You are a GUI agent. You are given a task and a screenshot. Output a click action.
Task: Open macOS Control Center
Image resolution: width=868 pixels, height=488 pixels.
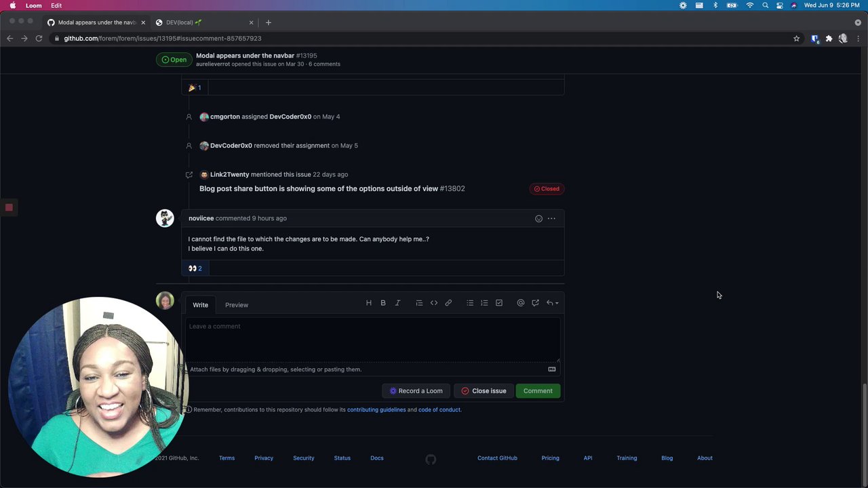(780, 5)
